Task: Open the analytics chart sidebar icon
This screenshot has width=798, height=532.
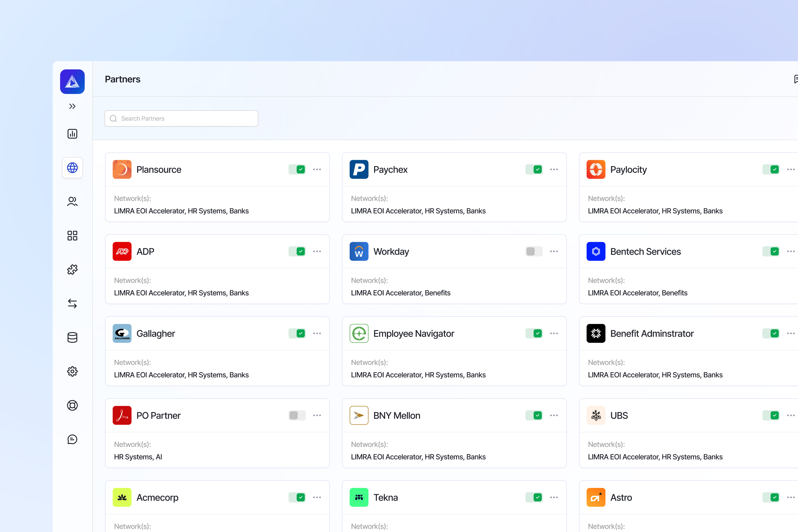Action: point(72,134)
